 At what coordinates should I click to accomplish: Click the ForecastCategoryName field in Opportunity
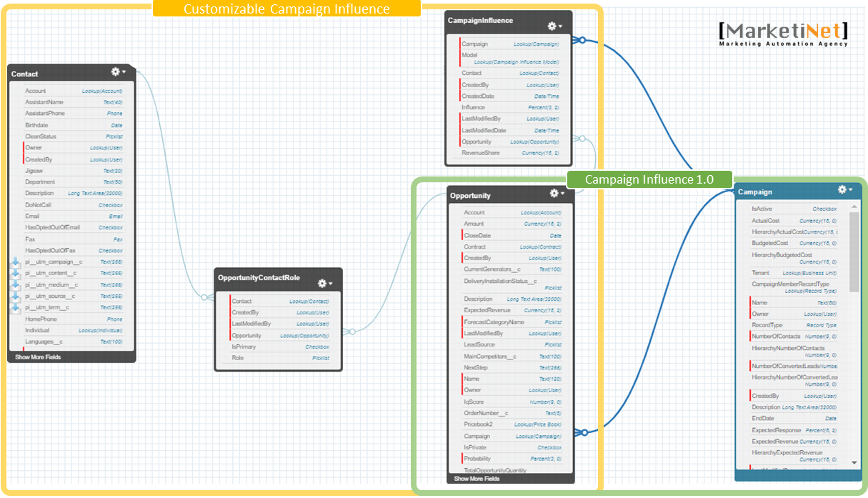point(512,322)
